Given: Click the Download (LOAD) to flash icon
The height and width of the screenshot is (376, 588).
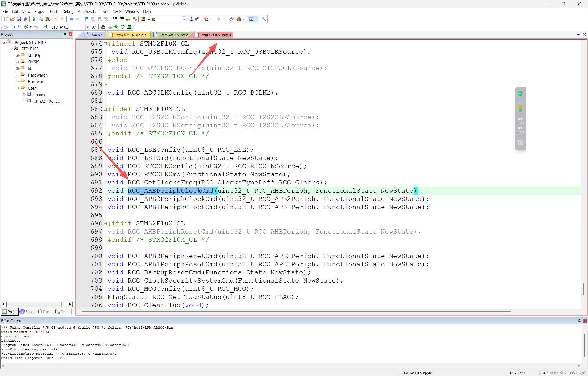Looking at the screenshot, I should click(45, 27).
